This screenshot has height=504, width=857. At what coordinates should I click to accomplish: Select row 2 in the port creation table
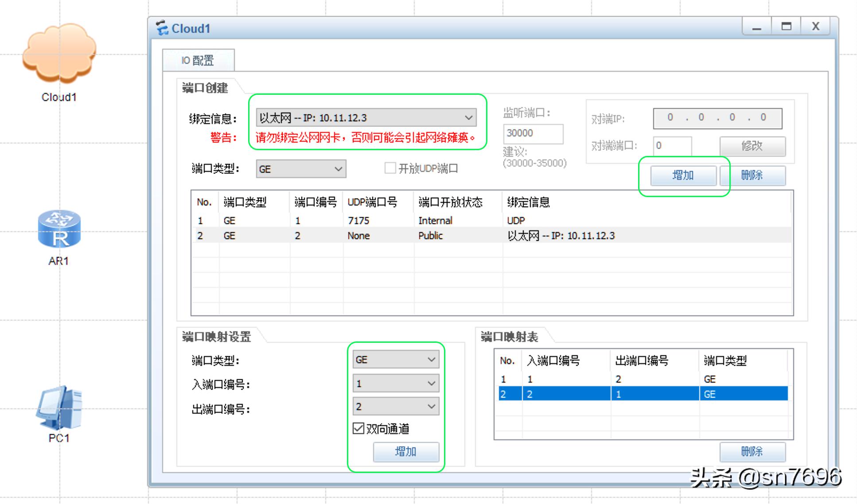click(x=399, y=235)
